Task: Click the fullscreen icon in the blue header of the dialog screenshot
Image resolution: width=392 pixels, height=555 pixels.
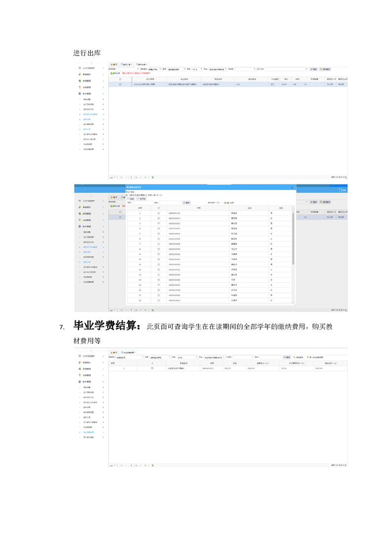Action: pyautogui.click(x=341, y=190)
